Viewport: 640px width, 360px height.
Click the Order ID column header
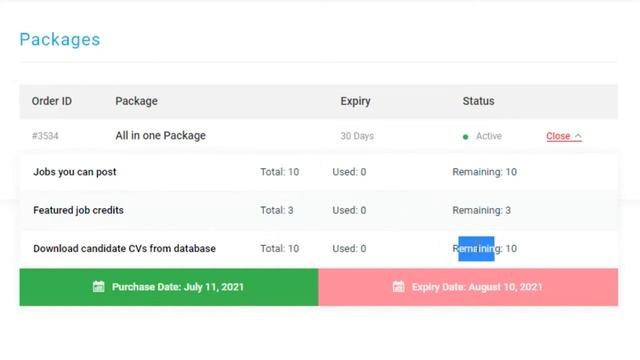tap(52, 101)
